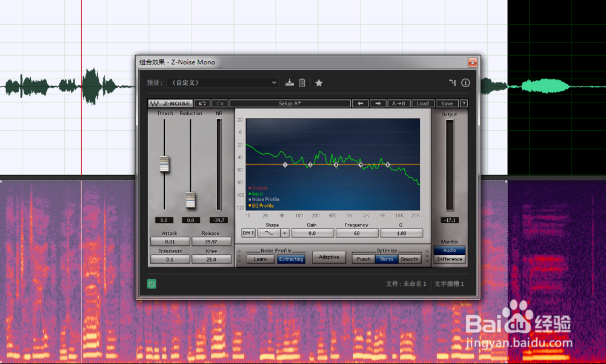The width and height of the screenshot is (606, 364).
Task: Open the Z-Noise help question mark
Action: 464,104
